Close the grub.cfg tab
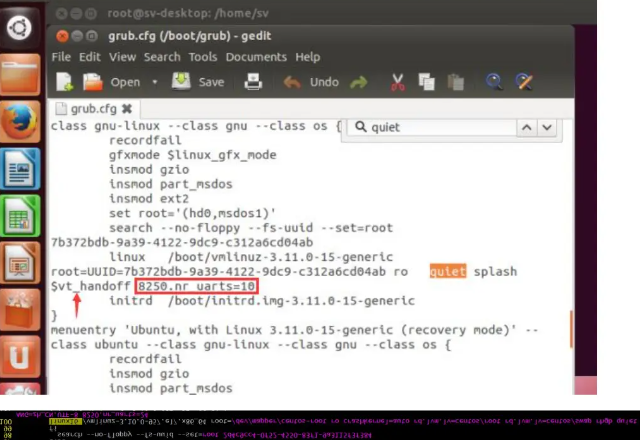640x440 pixels. (x=127, y=108)
